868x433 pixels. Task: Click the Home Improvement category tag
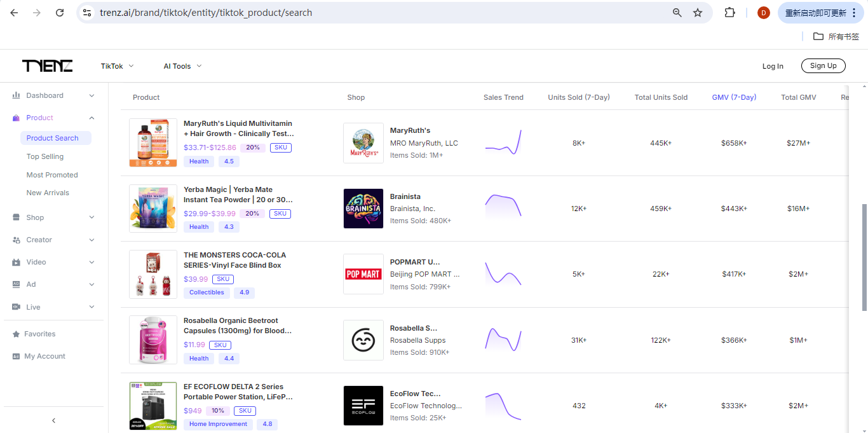pos(218,424)
